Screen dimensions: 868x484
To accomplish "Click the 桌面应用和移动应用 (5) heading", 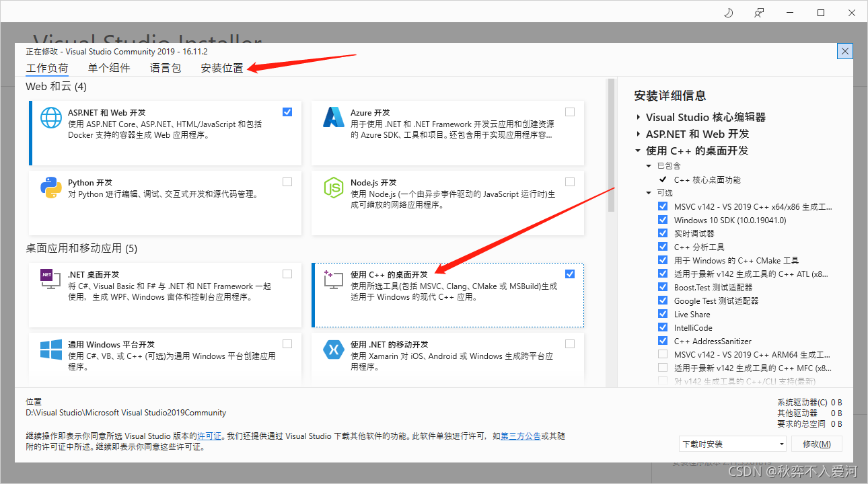I will [x=81, y=249].
